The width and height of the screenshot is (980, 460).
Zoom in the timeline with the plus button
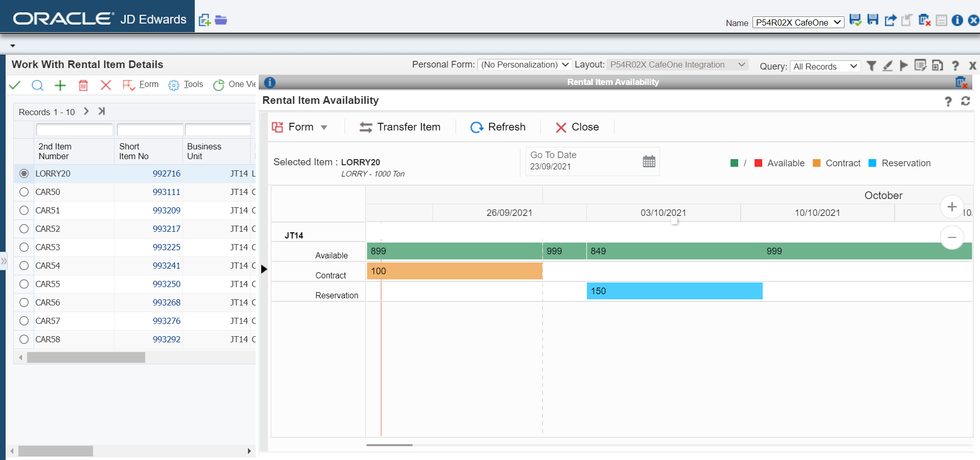(x=952, y=207)
